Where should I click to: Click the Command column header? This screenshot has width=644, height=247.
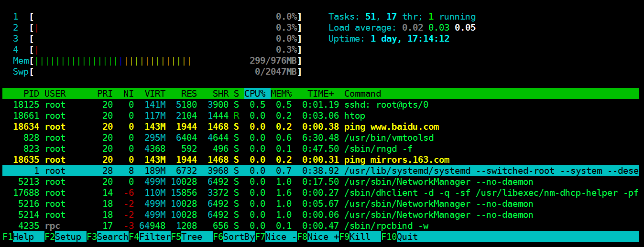pos(363,94)
